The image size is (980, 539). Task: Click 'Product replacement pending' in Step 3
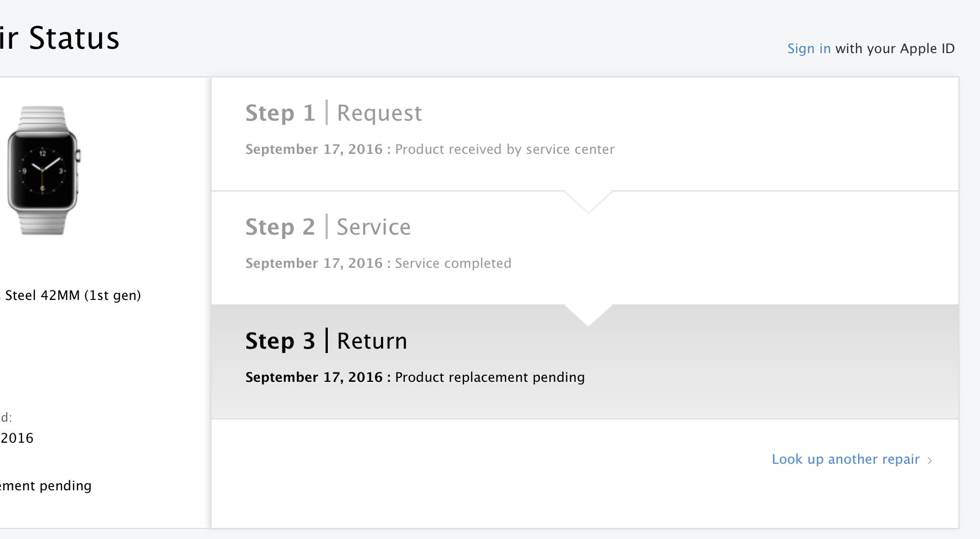489,377
